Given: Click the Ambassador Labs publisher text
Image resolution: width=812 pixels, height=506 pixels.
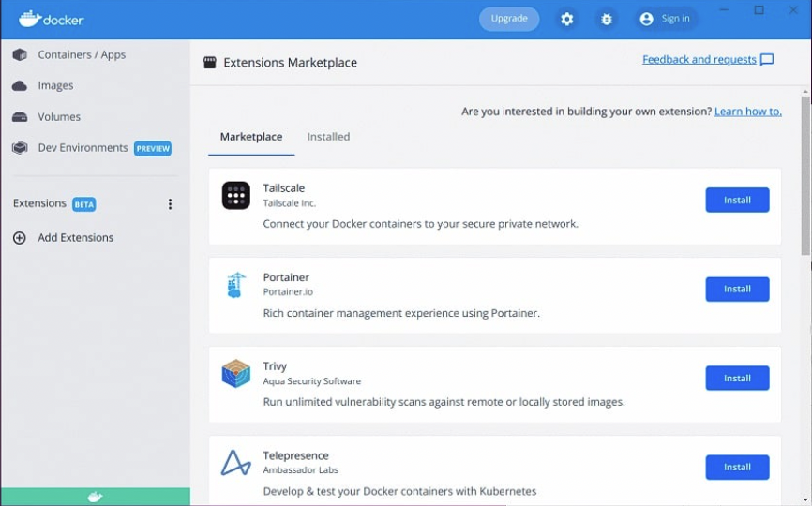Looking at the screenshot, I should (x=300, y=470).
